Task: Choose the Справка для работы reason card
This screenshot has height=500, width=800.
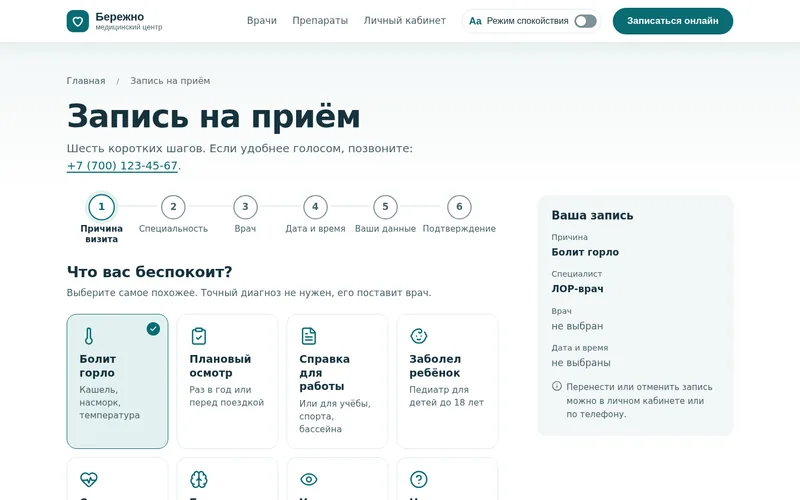Action: click(337, 381)
